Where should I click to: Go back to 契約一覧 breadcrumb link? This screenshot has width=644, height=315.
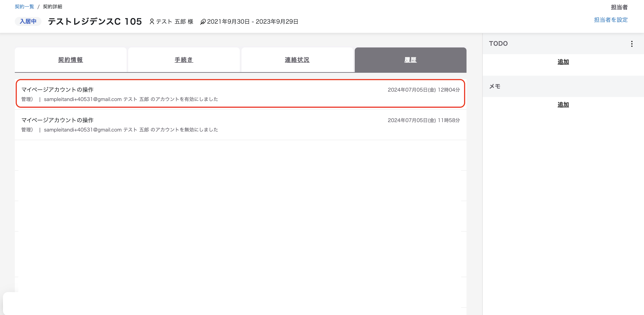click(24, 7)
